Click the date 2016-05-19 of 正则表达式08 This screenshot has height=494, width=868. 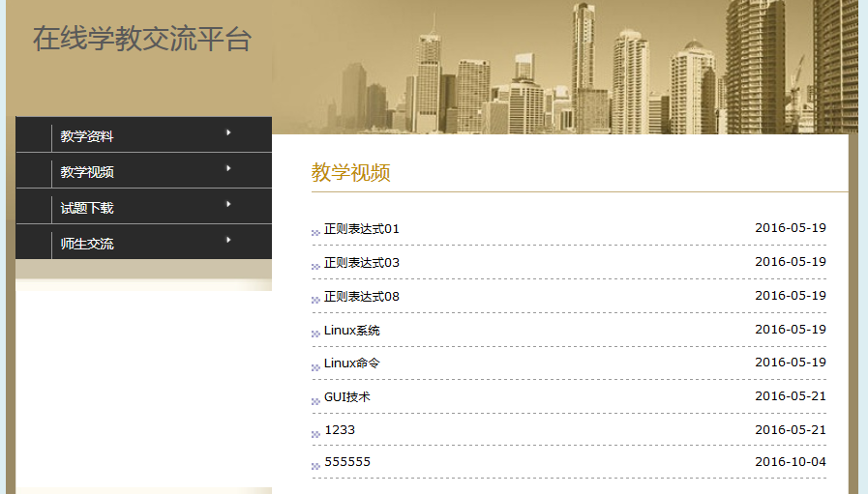pyautogui.click(x=791, y=296)
